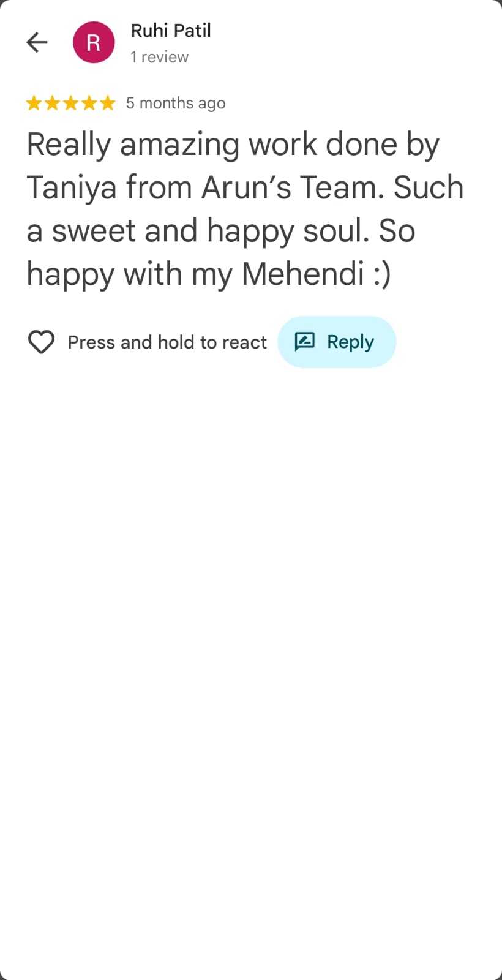The height and width of the screenshot is (980, 502).
Task: Click the word 'Mehendi' in the review
Action: 303,274
